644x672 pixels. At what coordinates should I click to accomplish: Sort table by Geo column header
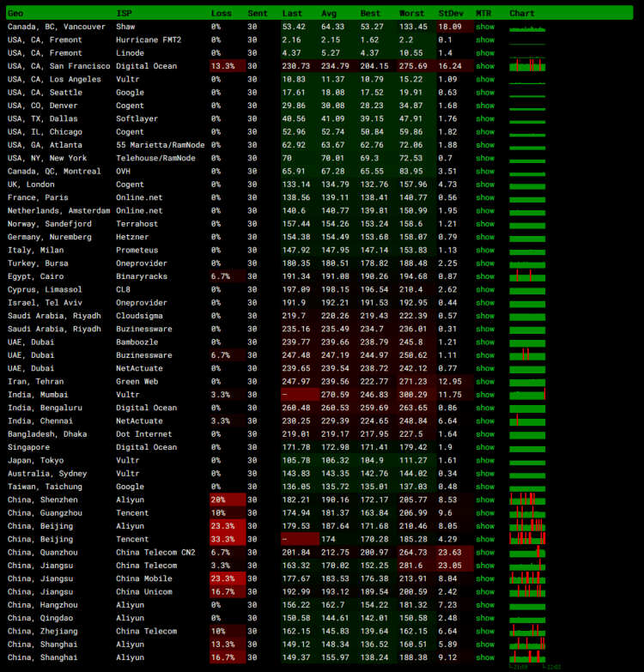point(15,13)
